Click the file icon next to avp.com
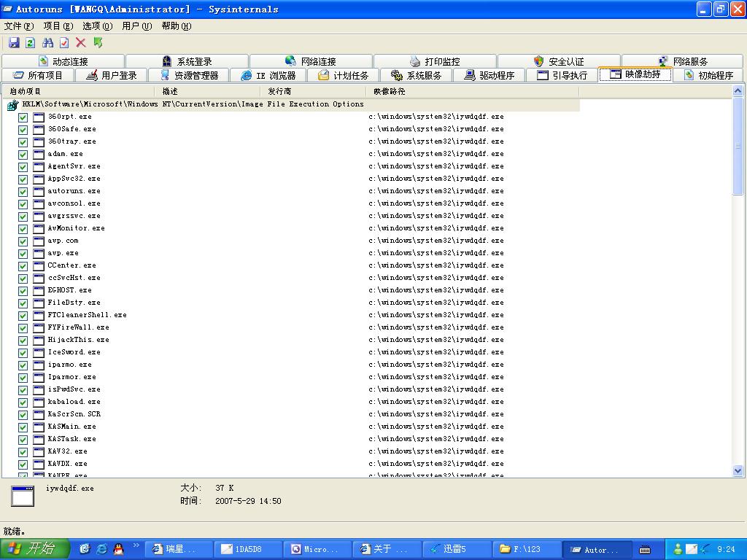This screenshot has height=560, width=747. [39, 241]
